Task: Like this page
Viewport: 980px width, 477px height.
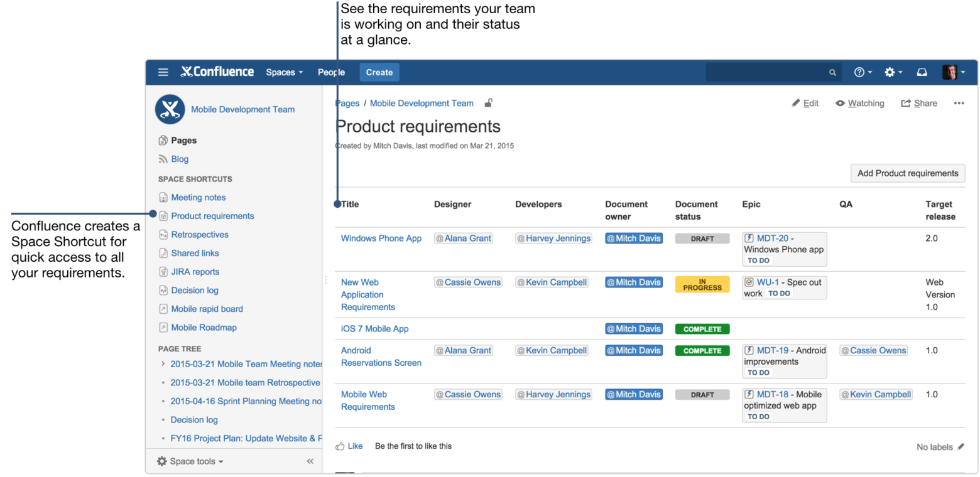Action: tap(349, 446)
